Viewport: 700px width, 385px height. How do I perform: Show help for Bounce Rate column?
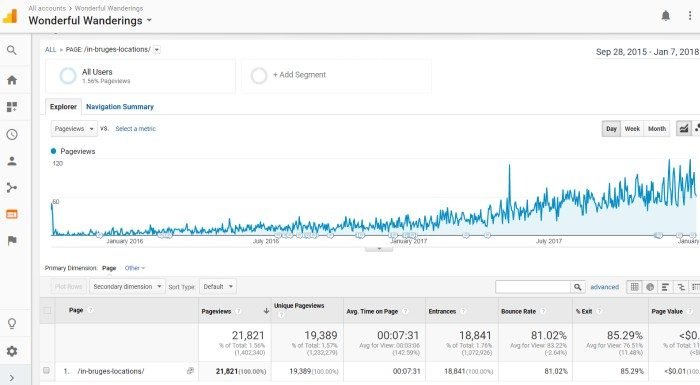click(543, 311)
